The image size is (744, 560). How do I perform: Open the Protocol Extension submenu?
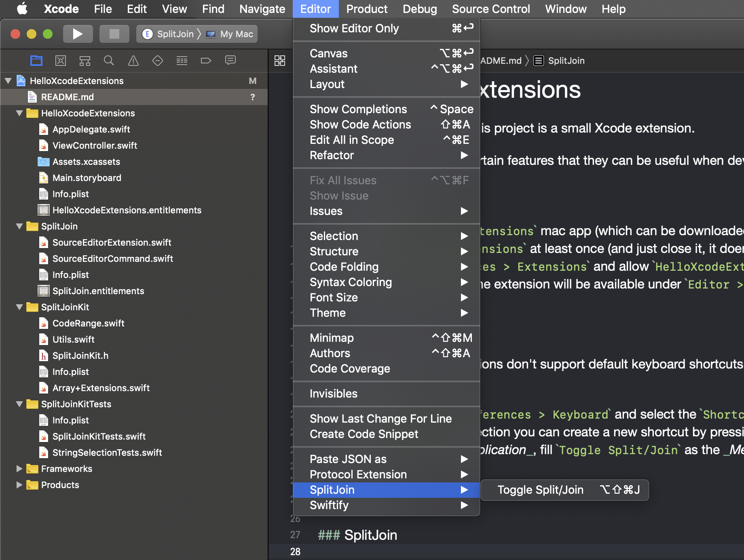coord(386,474)
